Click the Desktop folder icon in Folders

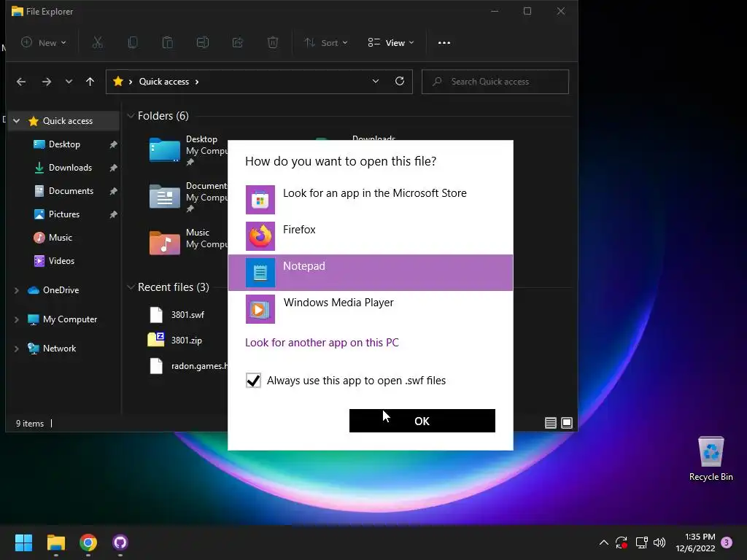click(164, 149)
